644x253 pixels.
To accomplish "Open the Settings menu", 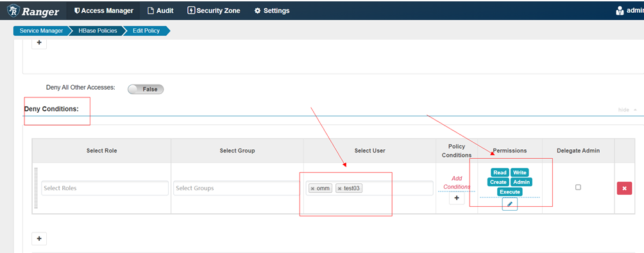I will (272, 11).
